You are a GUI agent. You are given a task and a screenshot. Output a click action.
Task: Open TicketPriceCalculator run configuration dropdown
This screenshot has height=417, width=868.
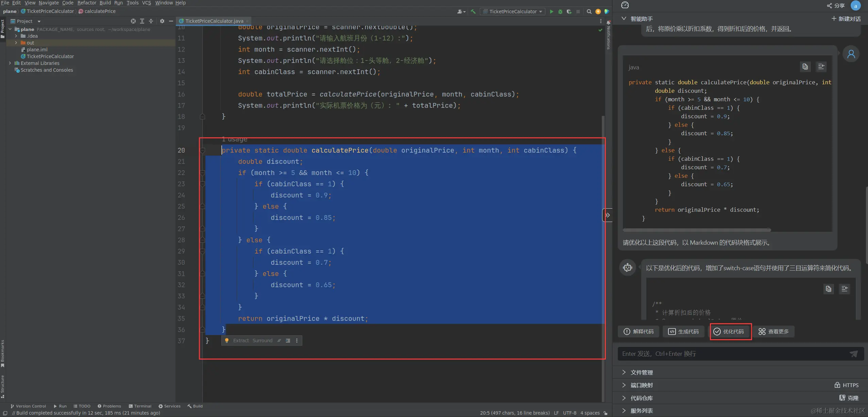pyautogui.click(x=513, y=12)
